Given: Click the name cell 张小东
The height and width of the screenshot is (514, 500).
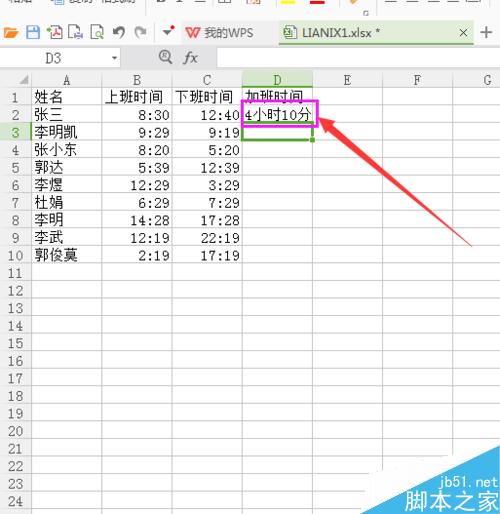Looking at the screenshot, I should click(x=67, y=150).
